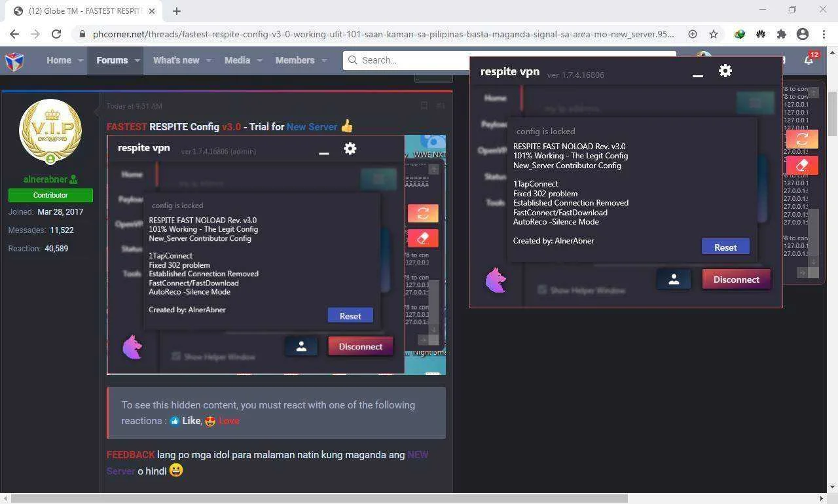Open the Forums navigation item

[x=112, y=60]
